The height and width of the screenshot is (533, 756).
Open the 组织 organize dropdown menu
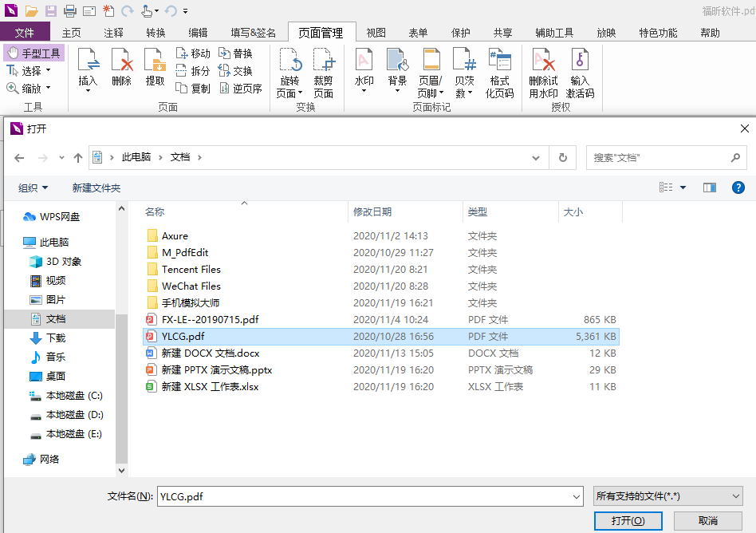(33, 188)
